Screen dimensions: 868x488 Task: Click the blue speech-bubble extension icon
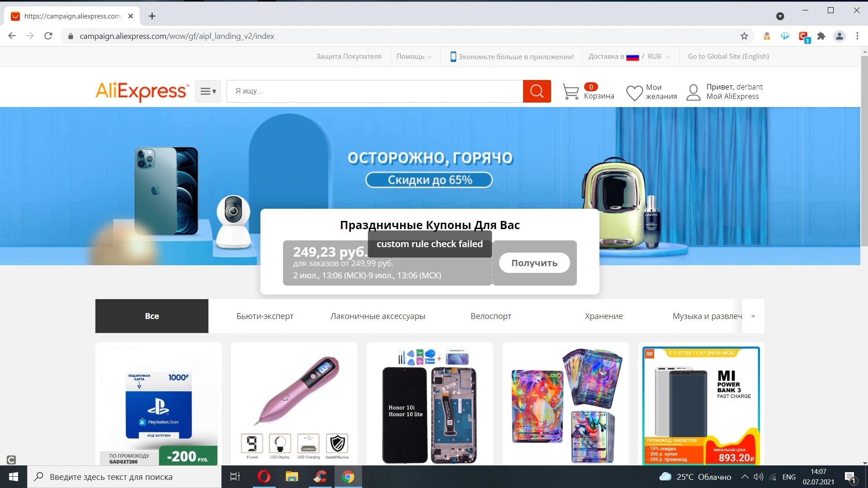coord(785,36)
